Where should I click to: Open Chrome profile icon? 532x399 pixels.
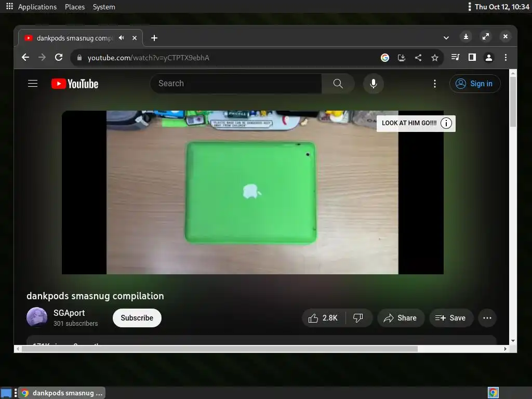point(488,57)
